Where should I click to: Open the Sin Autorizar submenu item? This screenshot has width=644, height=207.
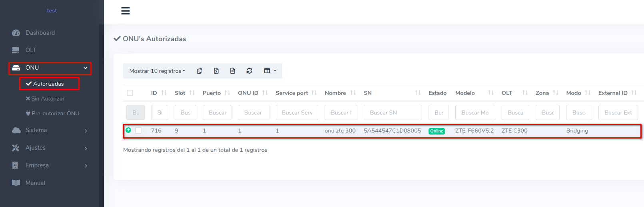pyautogui.click(x=48, y=98)
